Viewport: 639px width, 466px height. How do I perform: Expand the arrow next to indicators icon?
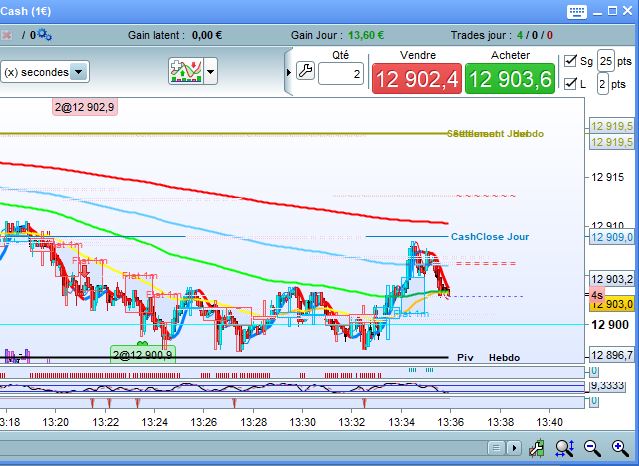click(210, 71)
